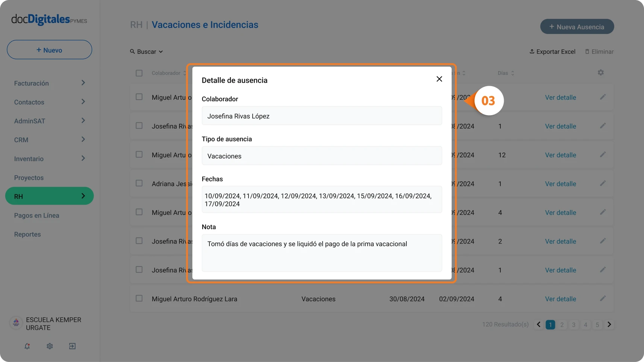Close the Detalle de ausencia dialog
The width and height of the screenshot is (644, 362).
coord(439,79)
